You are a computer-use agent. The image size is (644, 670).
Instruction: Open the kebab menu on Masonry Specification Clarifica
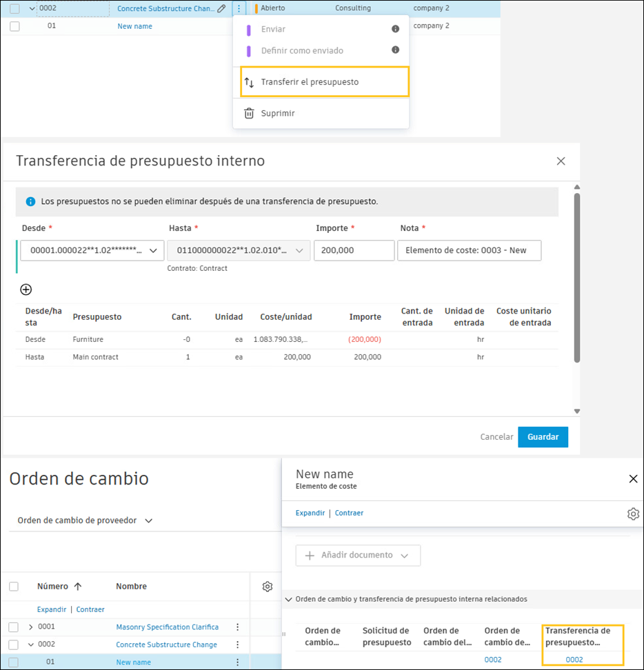[238, 627]
